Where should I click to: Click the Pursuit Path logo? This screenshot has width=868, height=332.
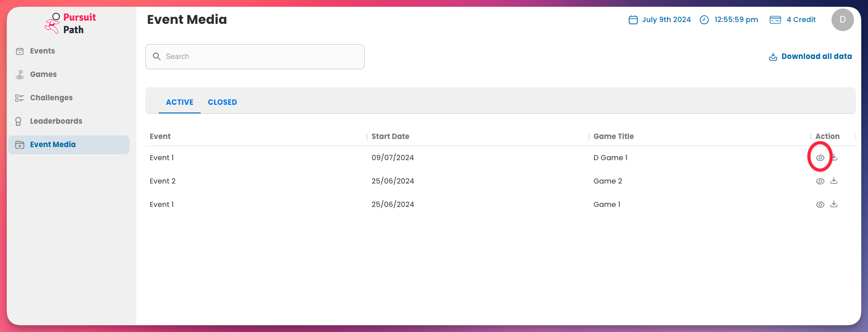(71, 23)
